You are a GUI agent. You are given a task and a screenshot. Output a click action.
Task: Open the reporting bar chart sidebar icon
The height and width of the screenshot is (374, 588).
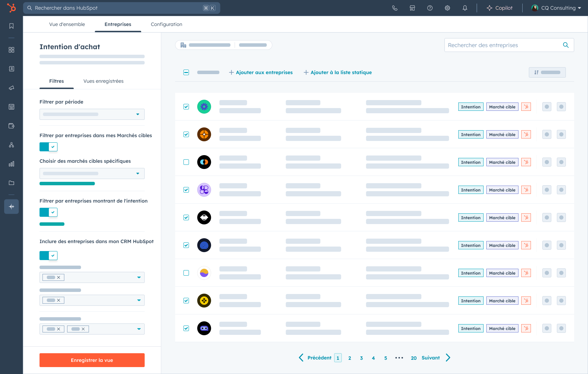coord(11,164)
